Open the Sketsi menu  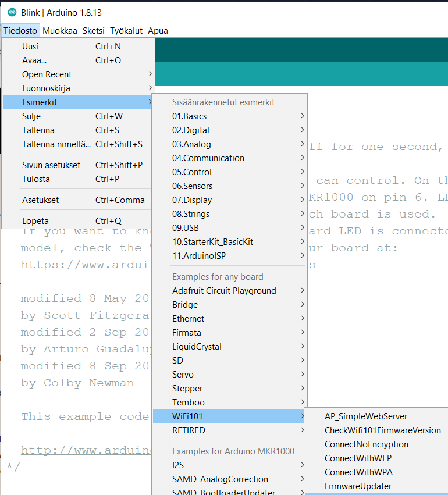(94, 31)
